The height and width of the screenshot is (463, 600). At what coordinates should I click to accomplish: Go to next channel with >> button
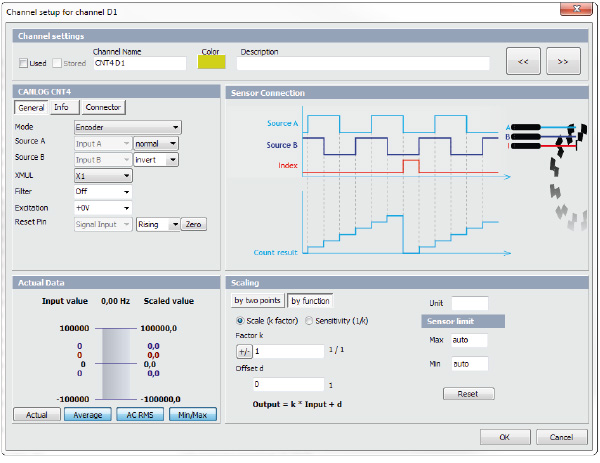coord(563,61)
